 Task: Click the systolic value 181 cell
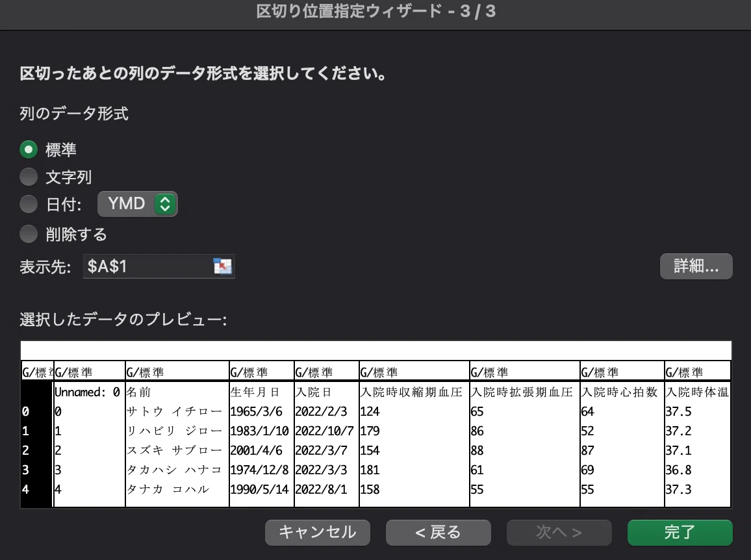(370, 470)
